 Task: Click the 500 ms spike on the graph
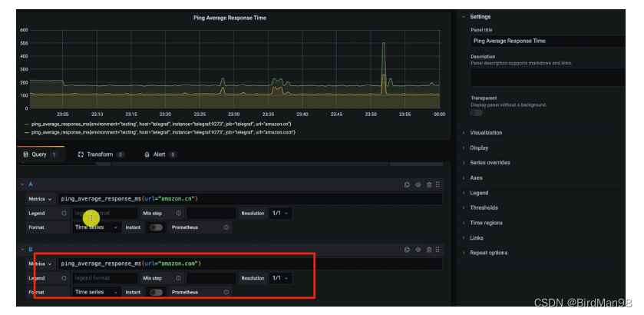384,44
